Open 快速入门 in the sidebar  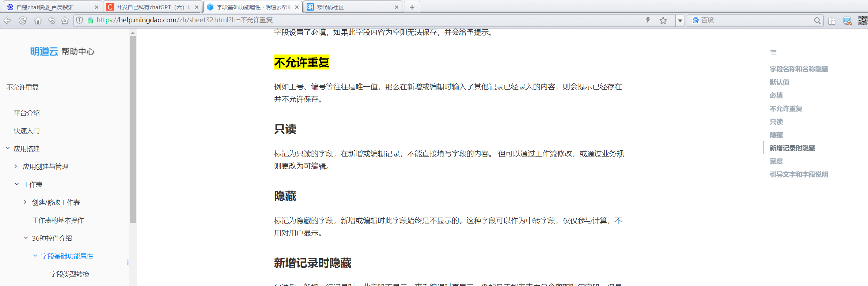[x=27, y=131]
